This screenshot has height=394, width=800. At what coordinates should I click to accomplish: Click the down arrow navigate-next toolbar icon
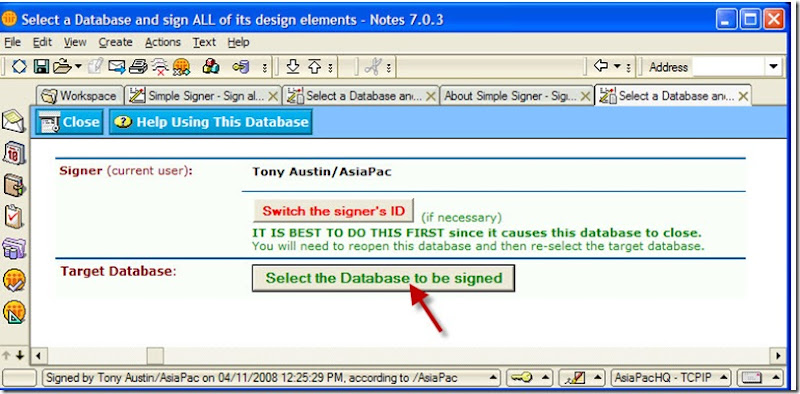click(292, 66)
